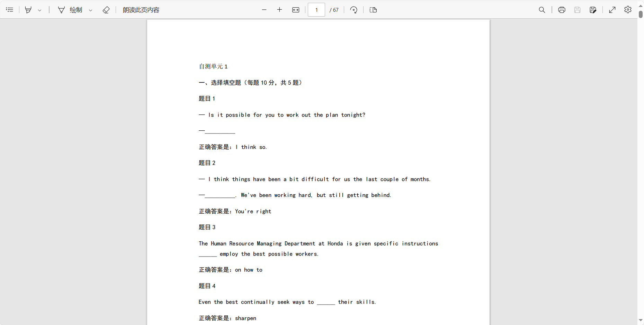
Task: Expand the 绘制 draw options dropdown
Action: click(x=91, y=10)
